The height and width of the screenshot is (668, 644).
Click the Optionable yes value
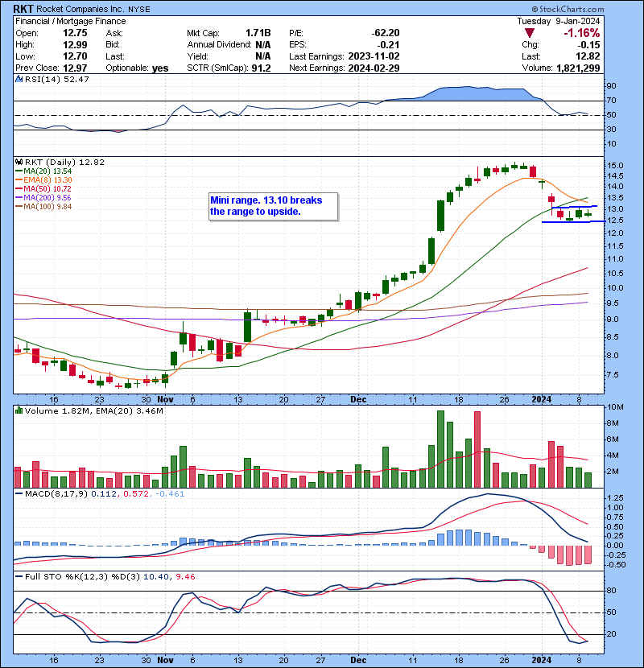[160, 68]
